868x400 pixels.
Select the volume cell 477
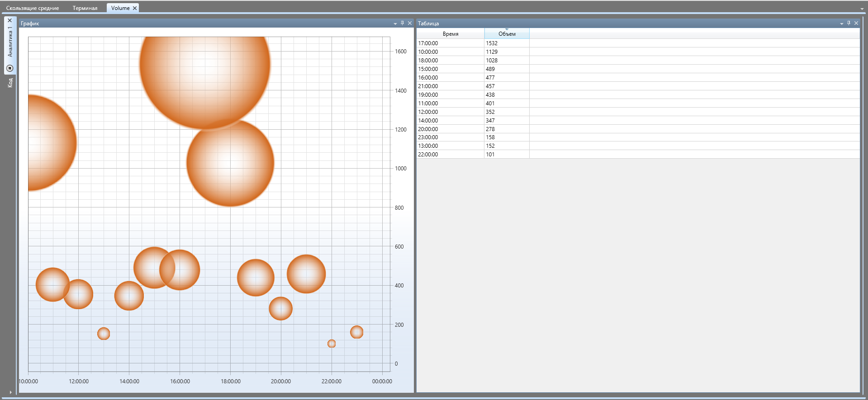(507, 78)
